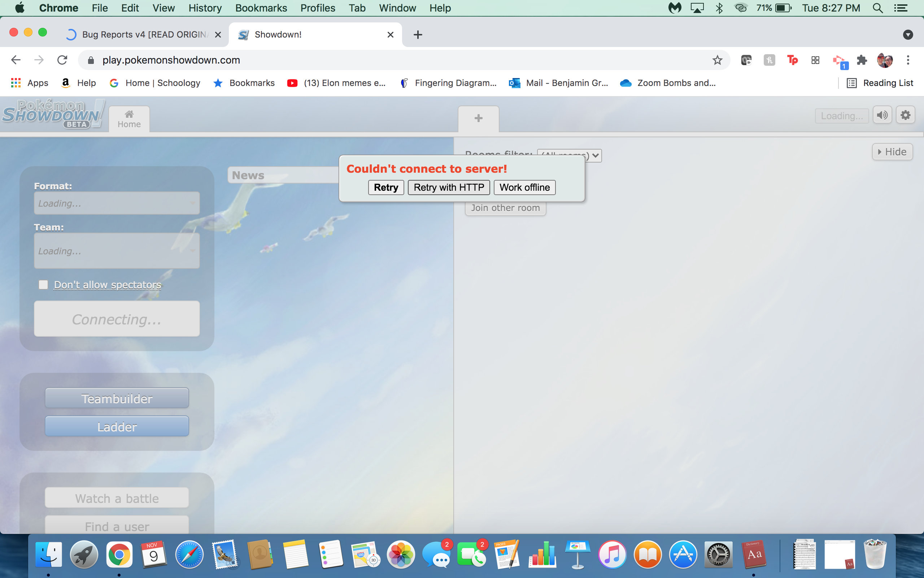Open the History menu

coord(205,8)
